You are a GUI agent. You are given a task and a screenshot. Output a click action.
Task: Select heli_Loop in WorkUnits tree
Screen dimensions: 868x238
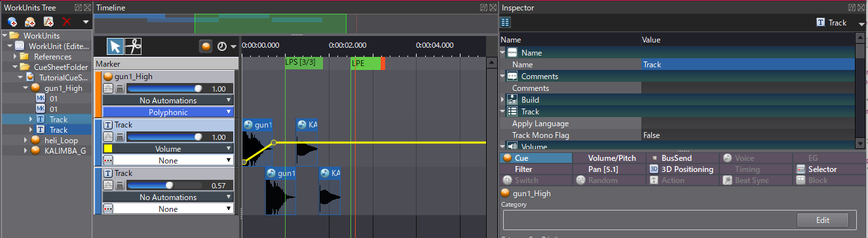(x=62, y=140)
